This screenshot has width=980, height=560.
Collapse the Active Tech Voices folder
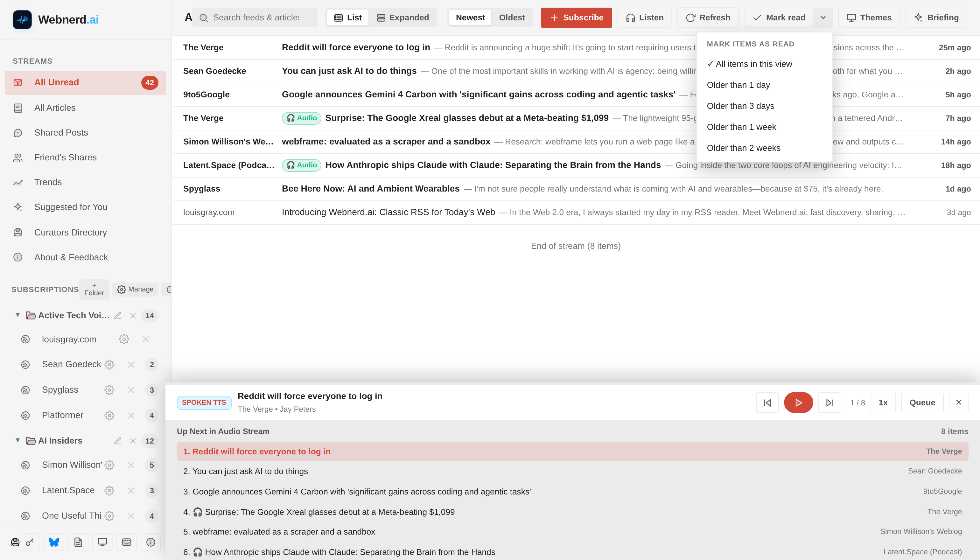[x=18, y=315]
